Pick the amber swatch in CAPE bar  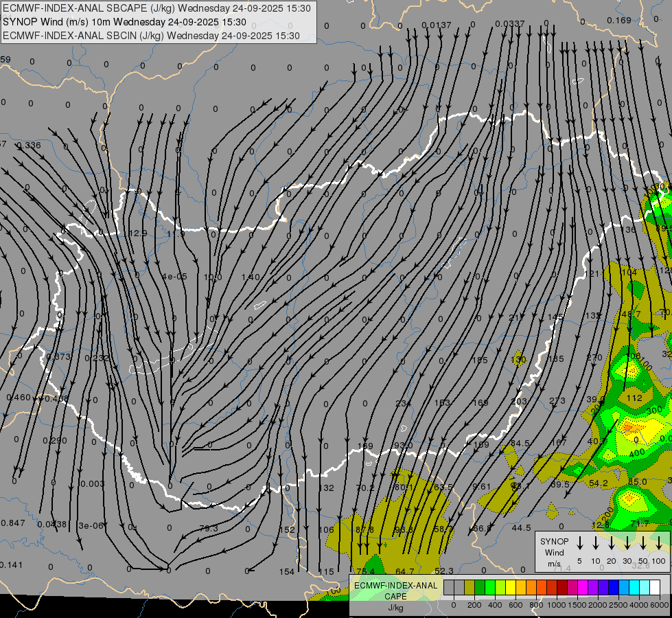[x=521, y=588]
